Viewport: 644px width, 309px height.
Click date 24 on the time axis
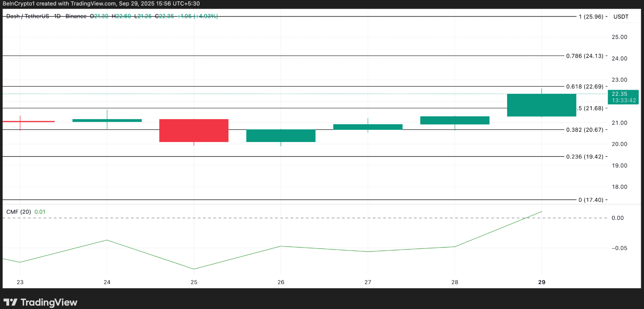tap(107, 282)
